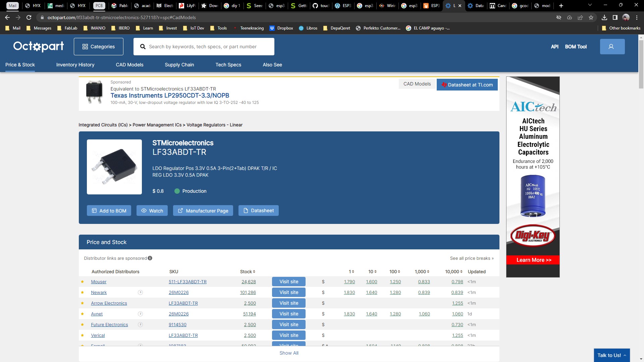644x362 pixels.
Task: Sort by quantity 10 price column
Action: click(x=372, y=271)
